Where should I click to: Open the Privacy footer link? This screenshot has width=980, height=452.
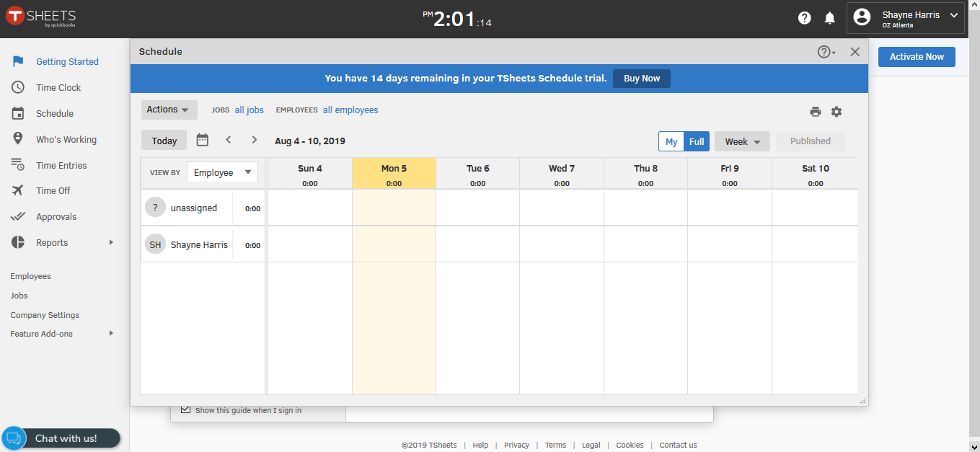(x=516, y=445)
